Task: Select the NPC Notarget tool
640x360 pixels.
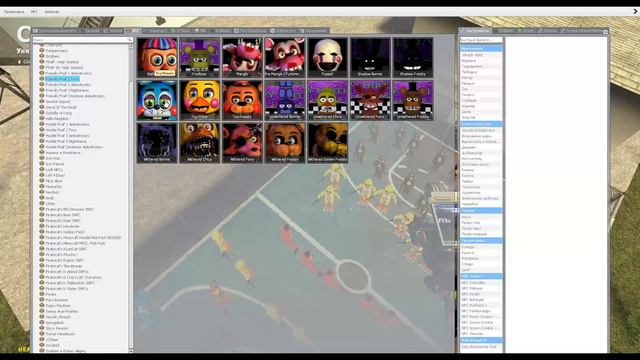Action: coord(481,300)
